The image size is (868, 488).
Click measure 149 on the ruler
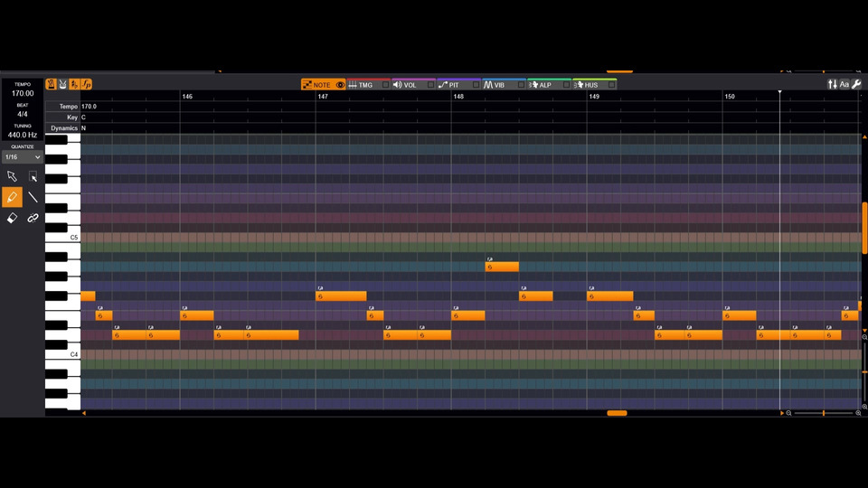point(594,97)
